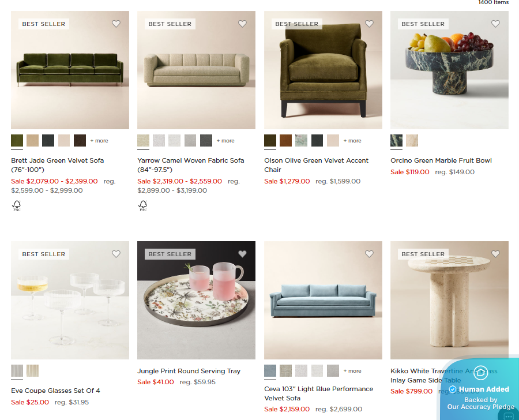This screenshot has height=420, width=519.
Task: Click FSC certification icon under Brett sofa
Action: tap(17, 206)
